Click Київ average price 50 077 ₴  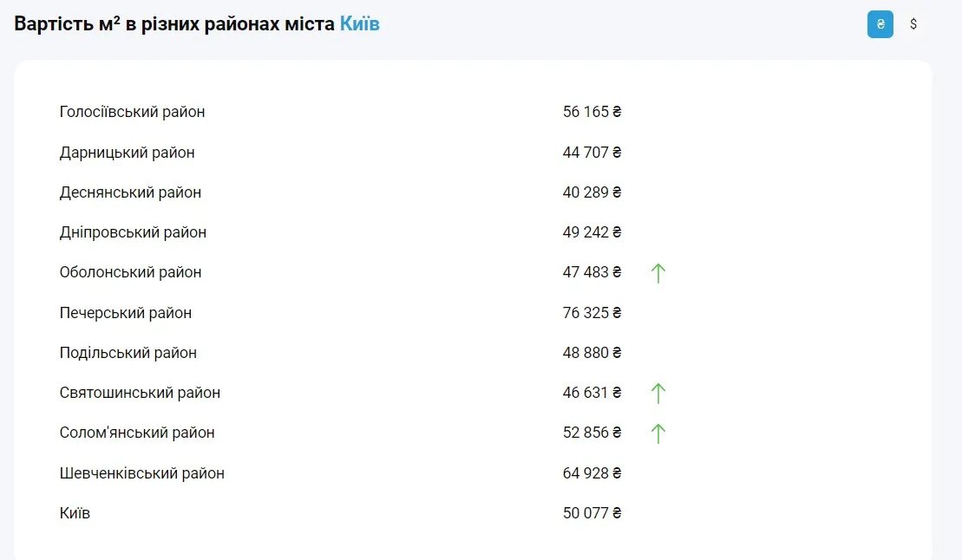(592, 513)
